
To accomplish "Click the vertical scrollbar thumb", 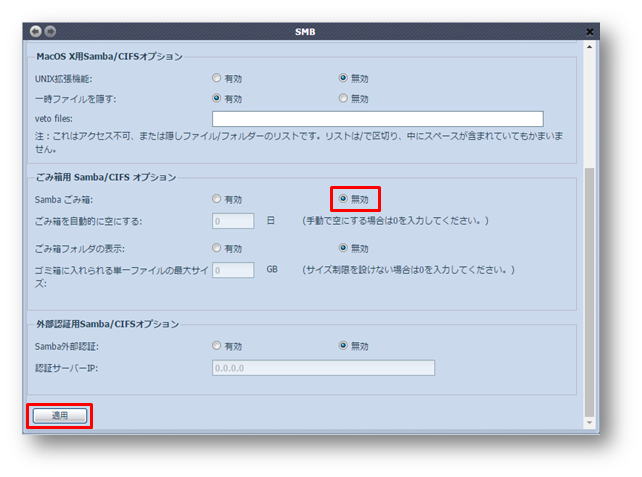I will coord(589,292).
